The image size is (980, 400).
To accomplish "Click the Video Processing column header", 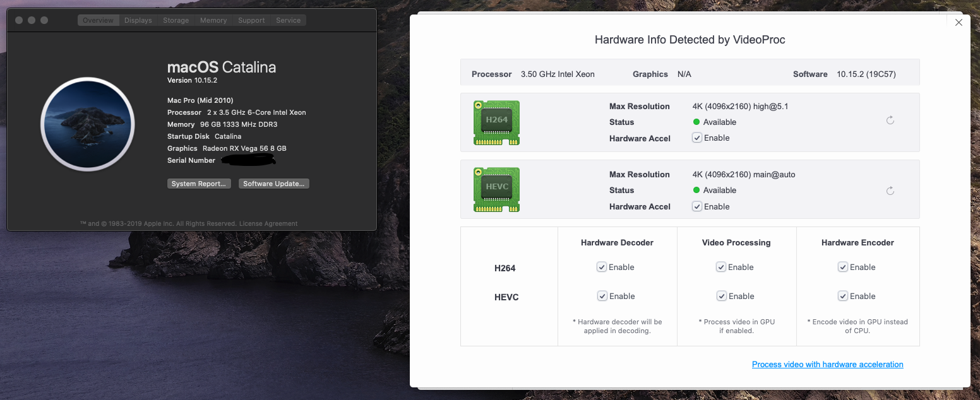I will coord(736,242).
